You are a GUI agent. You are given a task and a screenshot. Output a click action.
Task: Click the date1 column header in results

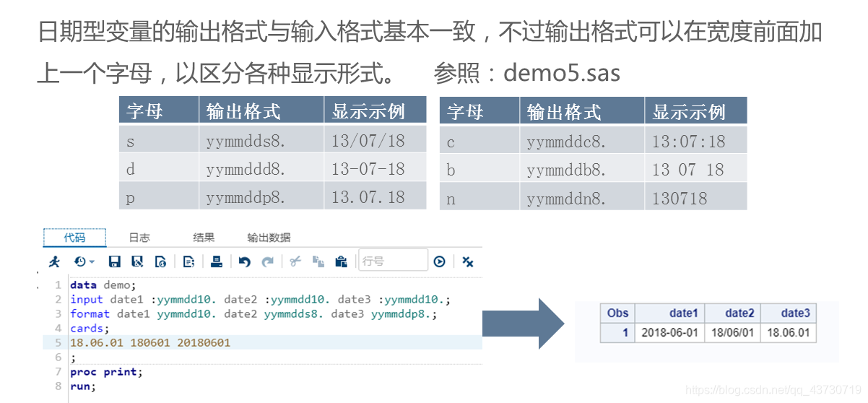coord(669,313)
